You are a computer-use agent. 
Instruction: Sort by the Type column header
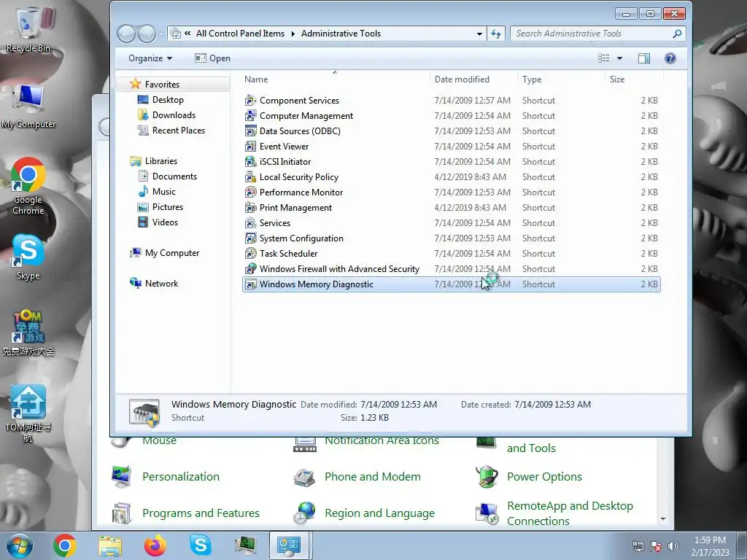561,79
